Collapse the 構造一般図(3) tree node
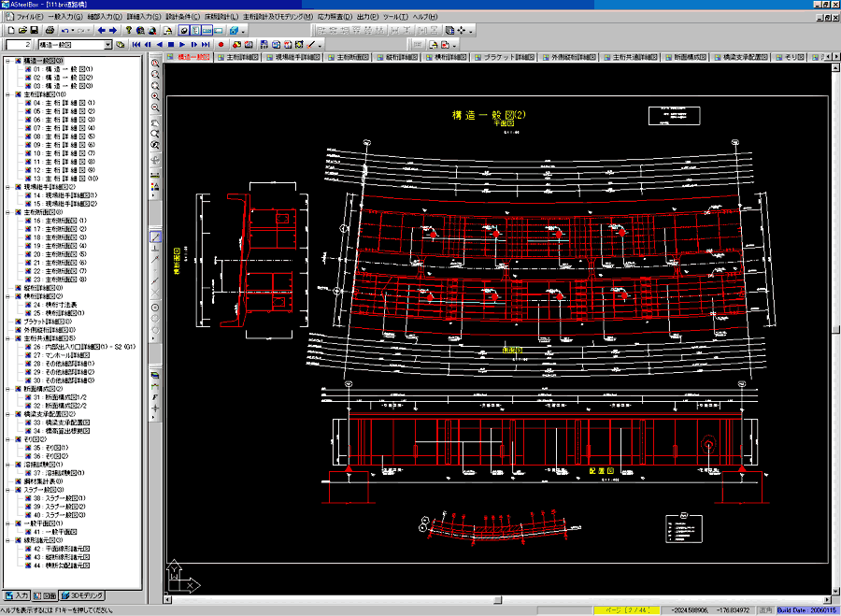841x616 pixels. pos(8,61)
